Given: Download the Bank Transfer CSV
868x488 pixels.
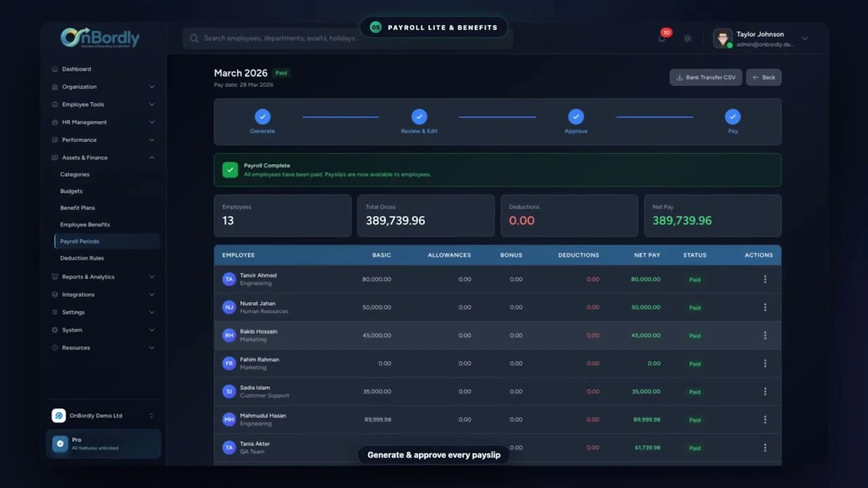Looking at the screenshot, I should coord(706,78).
